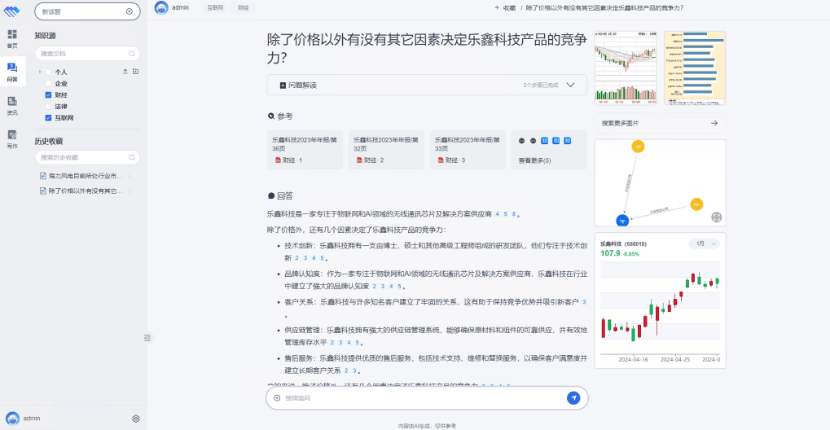The image size is (830, 430).
Task: Expand the knowledge graph to fullscreen
Action: pos(716,217)
